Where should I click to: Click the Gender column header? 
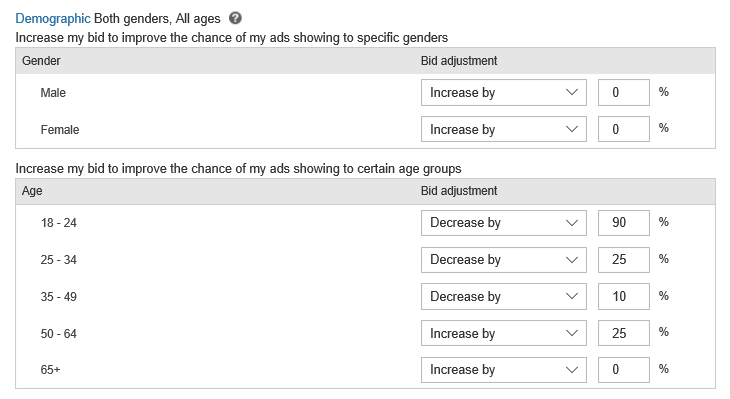(41, 61)
